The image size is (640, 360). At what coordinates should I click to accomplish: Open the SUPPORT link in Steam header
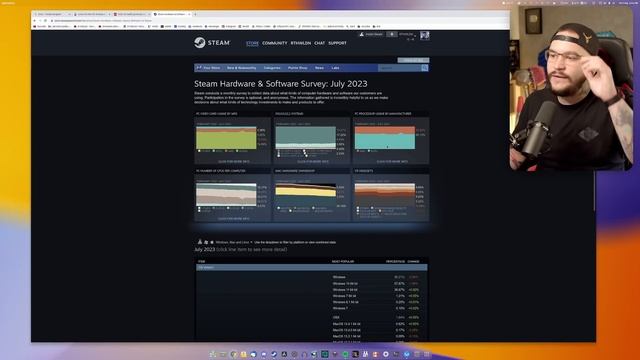[x=337, y=43]
